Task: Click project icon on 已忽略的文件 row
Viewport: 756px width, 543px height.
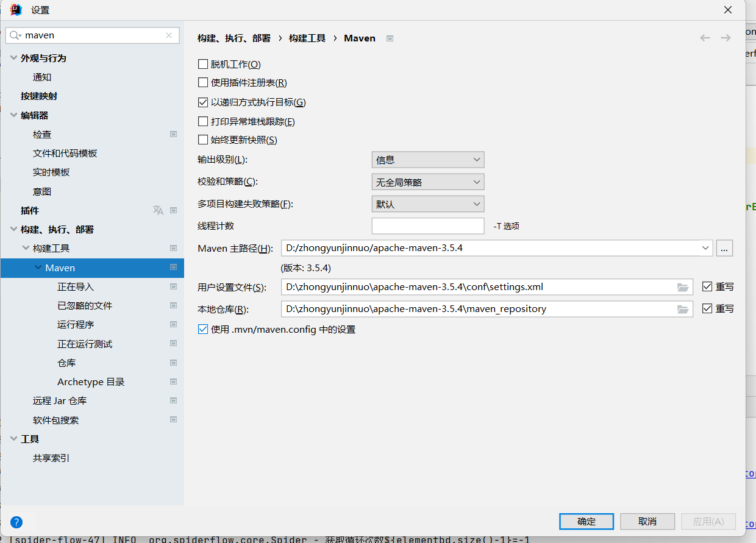Action: click(174, 305)
